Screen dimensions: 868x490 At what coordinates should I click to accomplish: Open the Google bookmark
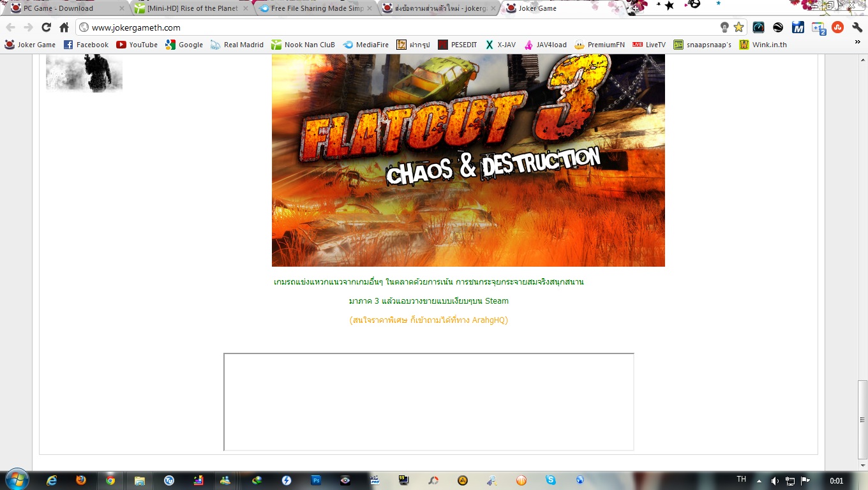[184, 45]
